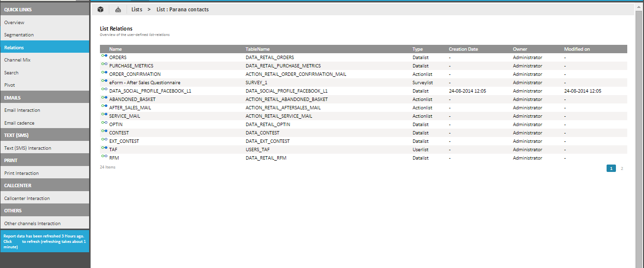The image size is (644, 268).
Task: Click the relation icon beside PURCHASE_METRICS
Action: pyautogui.click(x=104, y=66)
